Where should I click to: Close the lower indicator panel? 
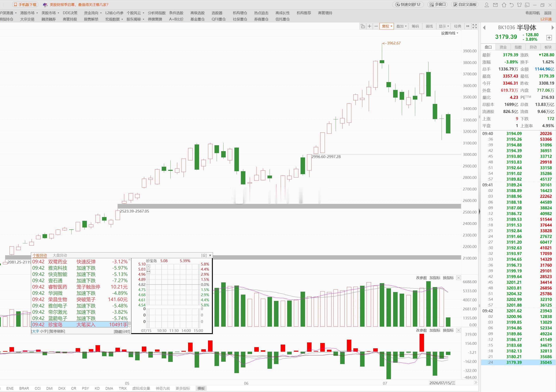[458, 330]
